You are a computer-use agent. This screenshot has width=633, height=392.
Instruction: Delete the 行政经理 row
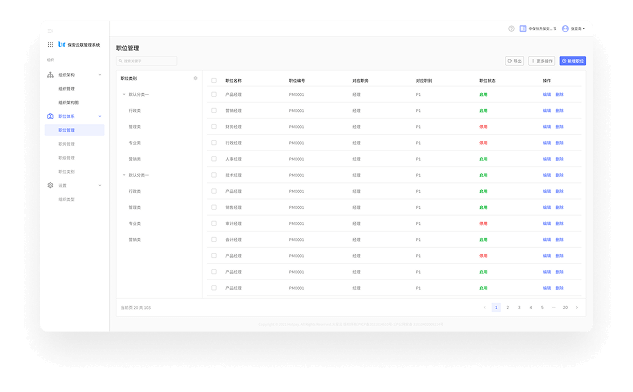click(560, 143)
